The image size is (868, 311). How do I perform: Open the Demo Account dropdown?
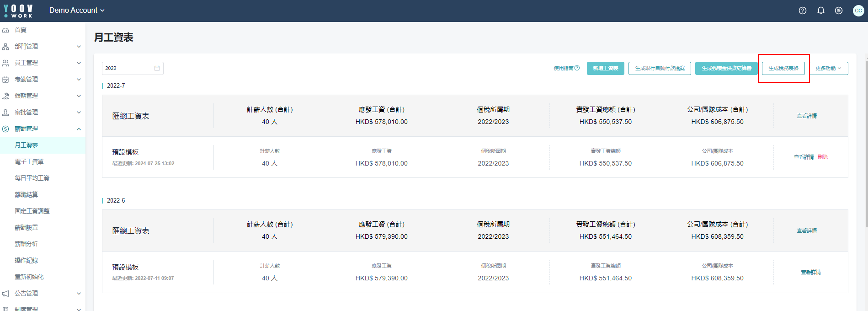pyautogui.click(x=77, y=10)
